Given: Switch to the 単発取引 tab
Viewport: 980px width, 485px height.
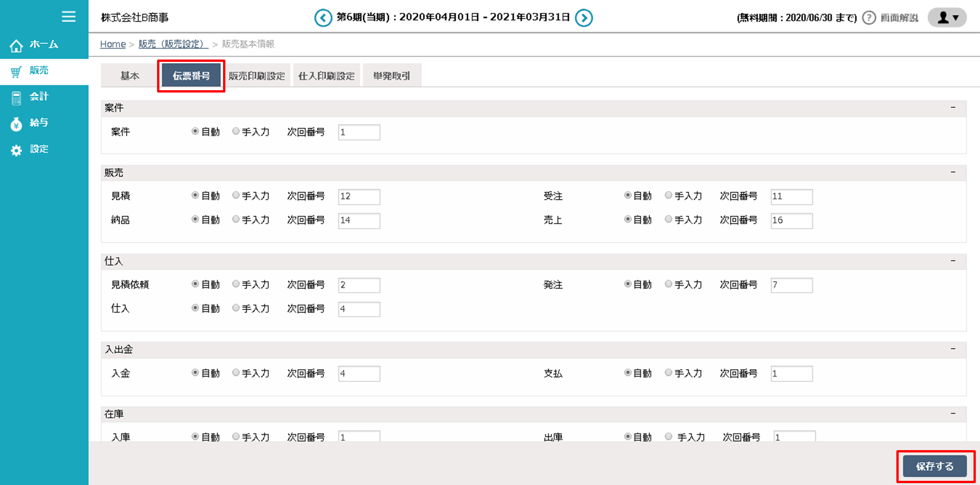Looking at the screenshot, I should [392, 76].
